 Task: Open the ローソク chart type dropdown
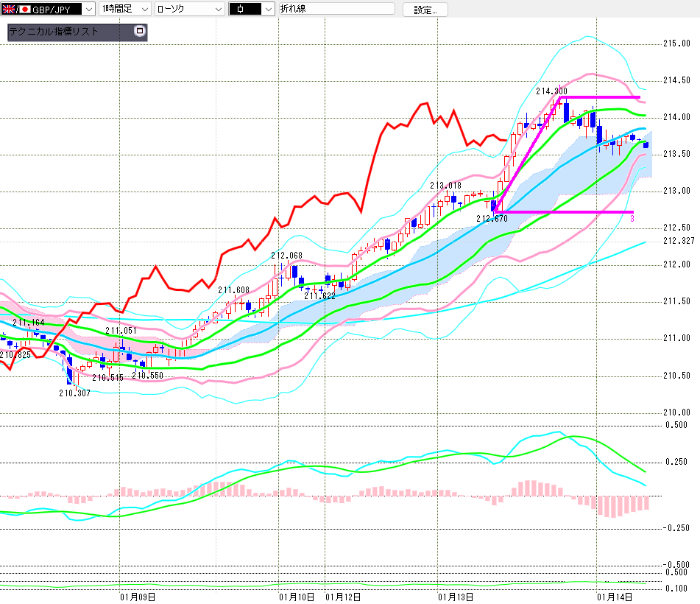click(218, 10)
